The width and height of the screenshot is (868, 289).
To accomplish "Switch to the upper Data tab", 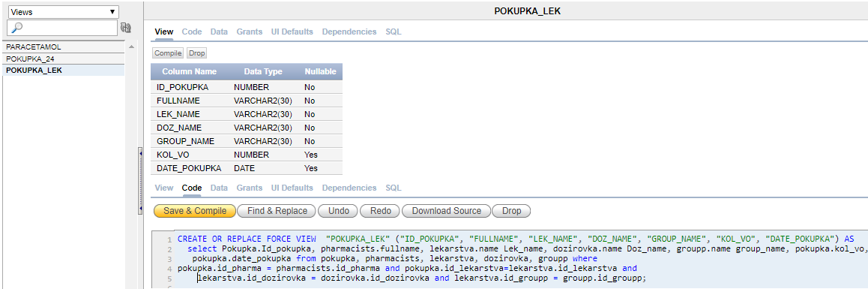I will (x=219, y=32).
